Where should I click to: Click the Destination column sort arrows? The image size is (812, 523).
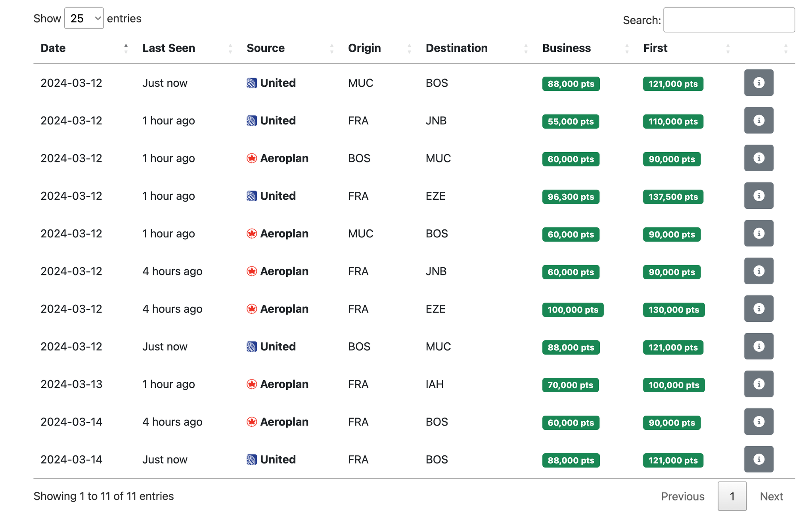[526, 48]
